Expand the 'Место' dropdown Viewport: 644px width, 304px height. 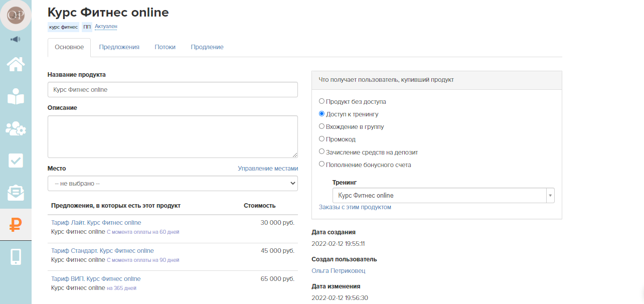[173, 184]
